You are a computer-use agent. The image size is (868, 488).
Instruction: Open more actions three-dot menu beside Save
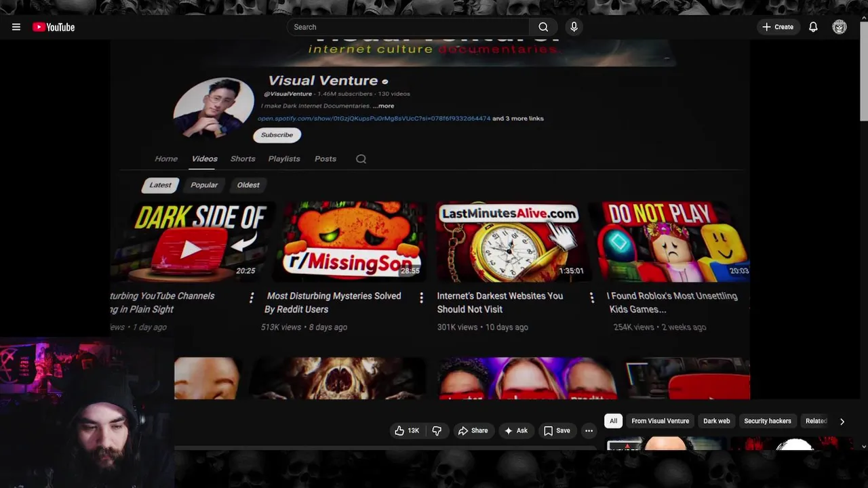(x=589, y=430)
